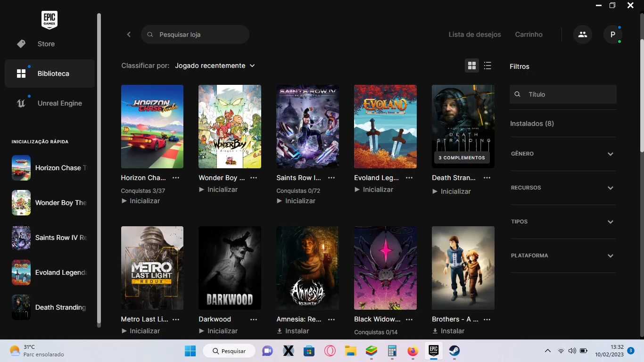Open options menu for Saints Row IV

[331, 178]
